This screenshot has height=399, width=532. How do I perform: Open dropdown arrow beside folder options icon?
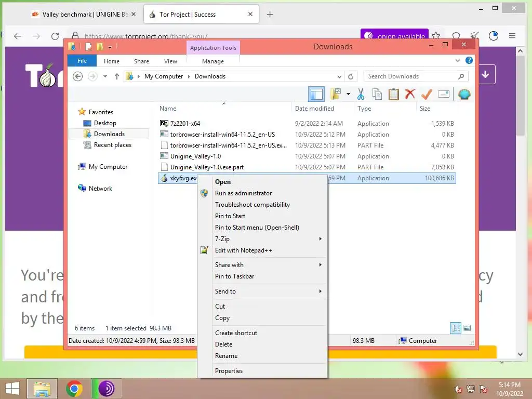tap(348, 95)
